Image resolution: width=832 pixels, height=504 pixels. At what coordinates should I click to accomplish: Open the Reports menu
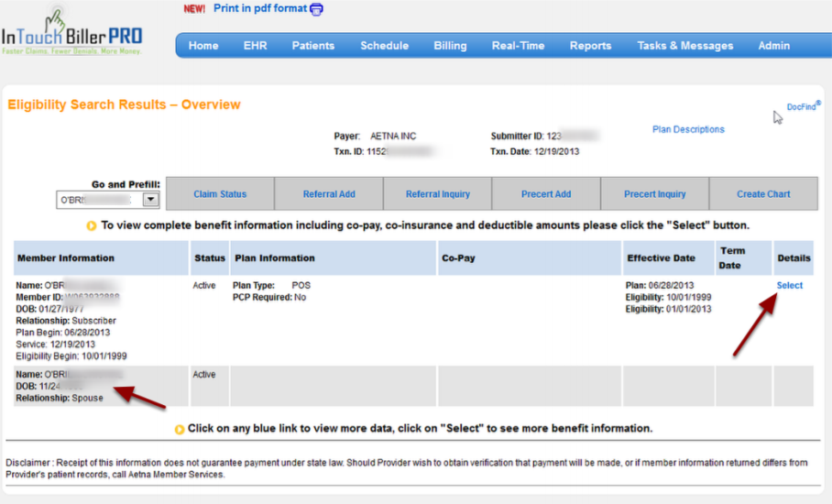click(x=590, y=46)
